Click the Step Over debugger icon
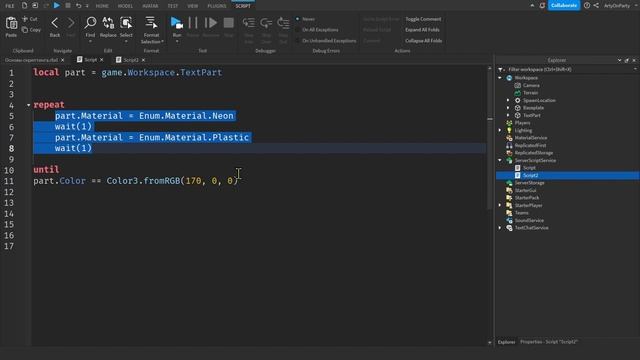Screen dimensions: 640x360 click(266, 23)
